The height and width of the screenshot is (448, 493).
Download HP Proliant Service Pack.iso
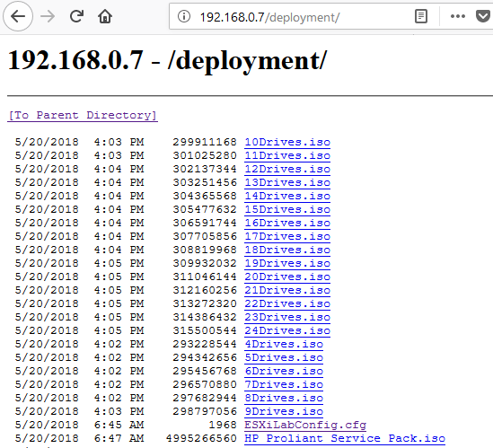click(345, 438)
